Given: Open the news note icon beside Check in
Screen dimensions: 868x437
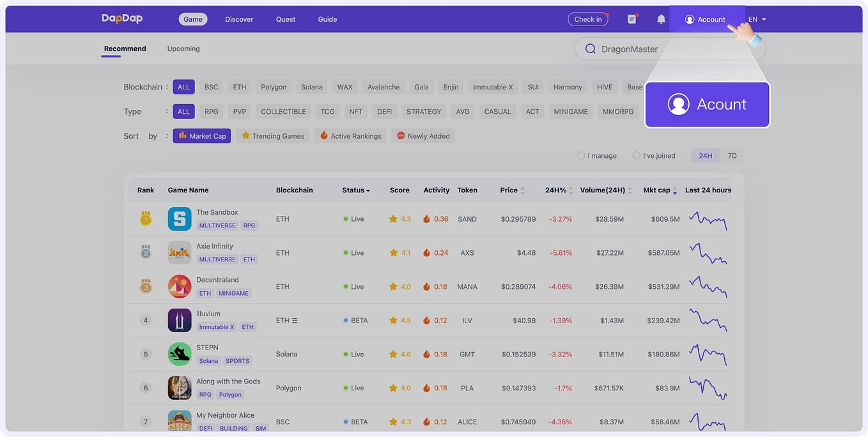Looking at the screenshot, I should click(632, 19).
